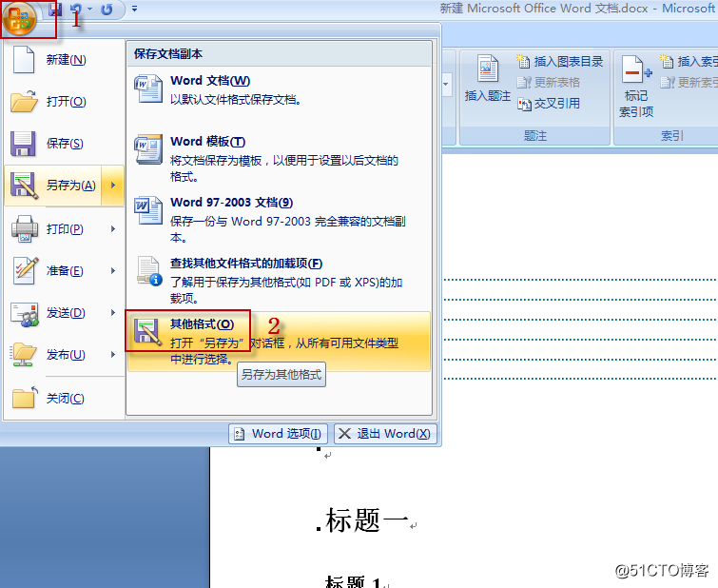The image size is (718, 588).
Task: Click the 标记索引项 icon
Action: point(636,69)
